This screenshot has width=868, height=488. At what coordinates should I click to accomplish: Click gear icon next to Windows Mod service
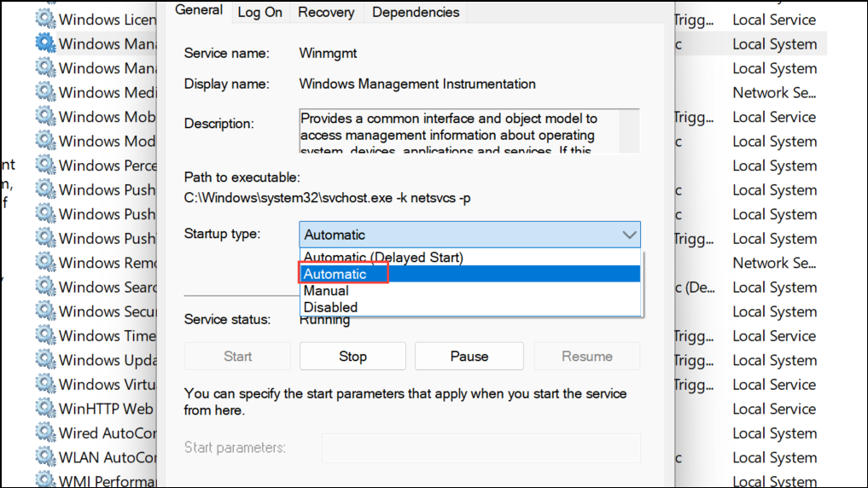[x=45, y=141]
